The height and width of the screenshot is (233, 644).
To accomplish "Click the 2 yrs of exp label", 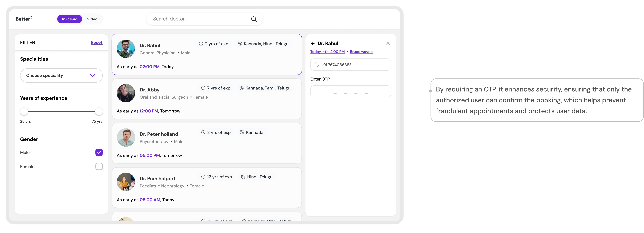I will coord(216,44).
